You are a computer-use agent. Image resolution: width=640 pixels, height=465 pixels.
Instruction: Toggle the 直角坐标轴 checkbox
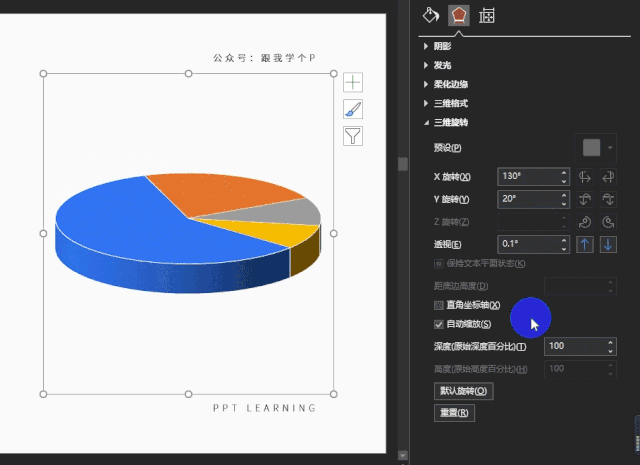coord(439,305)
